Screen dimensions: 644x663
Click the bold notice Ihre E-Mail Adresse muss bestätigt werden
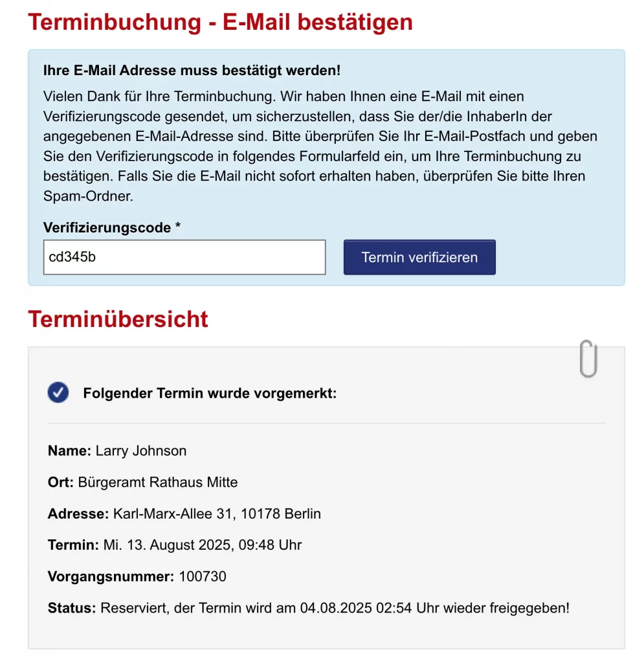[x=192, y=70]
